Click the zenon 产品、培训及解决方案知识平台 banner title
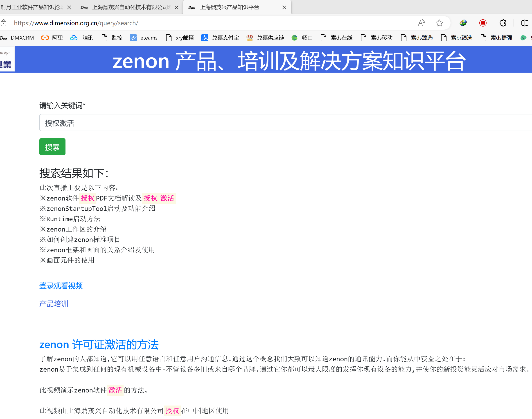532x419 pixels. point(289,61)
